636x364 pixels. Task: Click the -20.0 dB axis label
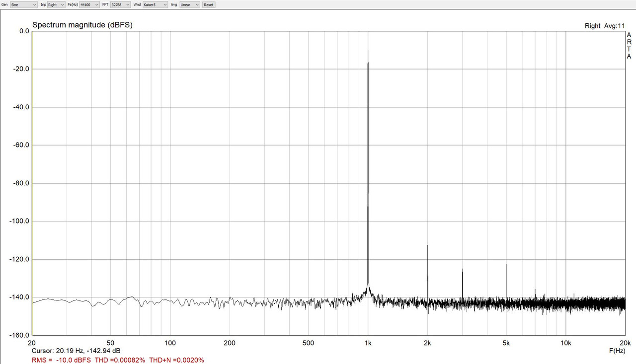pos(20,69)
